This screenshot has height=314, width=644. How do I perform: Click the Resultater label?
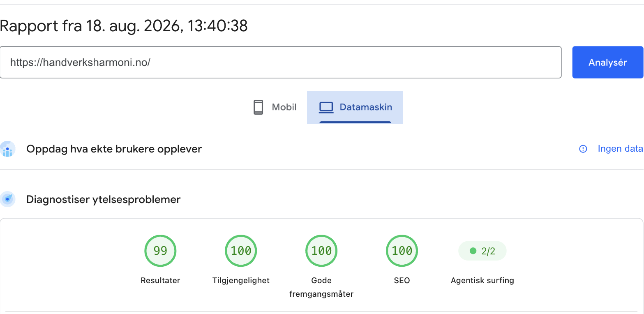tap(160, 281)
